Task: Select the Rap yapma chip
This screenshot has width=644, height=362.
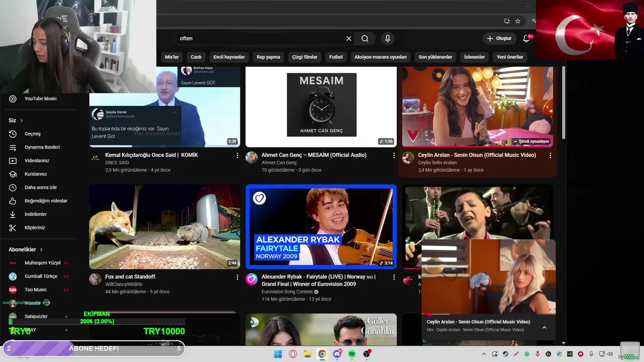Action: [x=268, y=57]
